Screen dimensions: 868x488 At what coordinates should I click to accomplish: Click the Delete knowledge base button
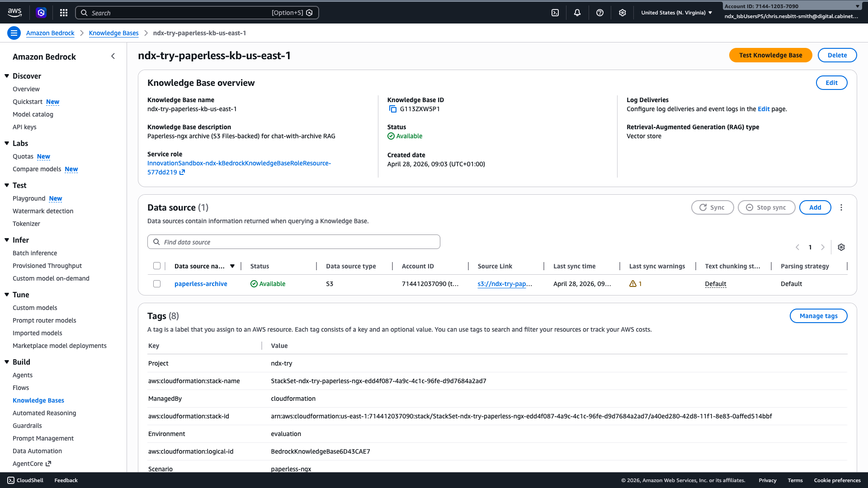point(837,55)
